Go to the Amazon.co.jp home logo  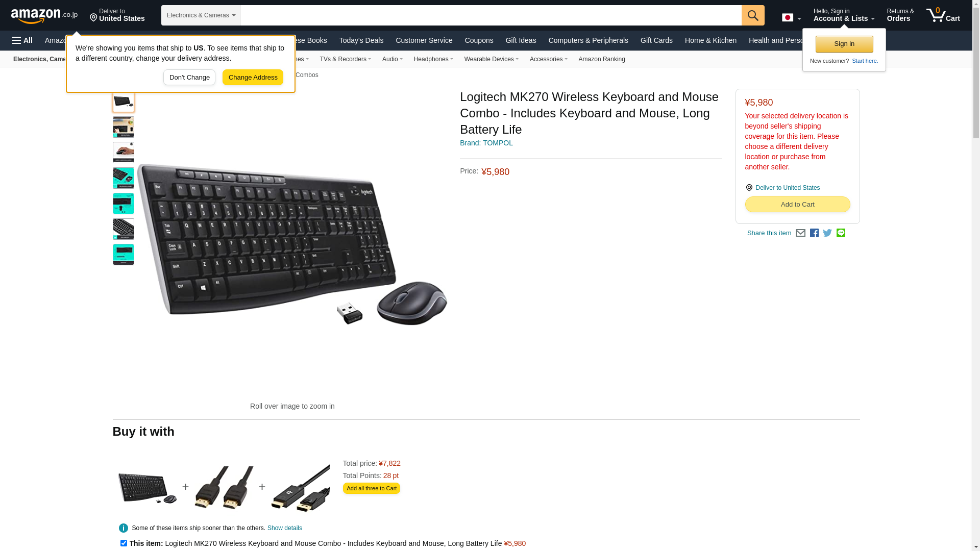click(x=44, y=16)
